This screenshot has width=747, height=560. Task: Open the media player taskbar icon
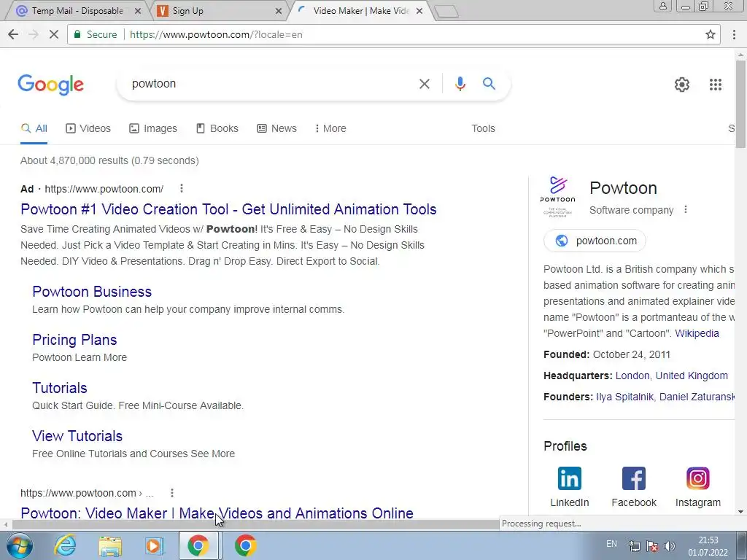pyautogui.click(x=154, y=545)
